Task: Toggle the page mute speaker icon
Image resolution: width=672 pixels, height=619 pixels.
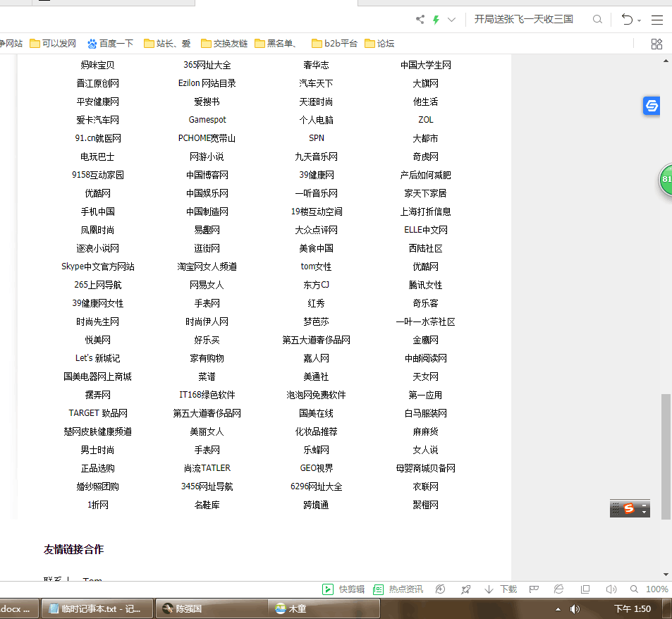Action: click(x=611, y=589)
